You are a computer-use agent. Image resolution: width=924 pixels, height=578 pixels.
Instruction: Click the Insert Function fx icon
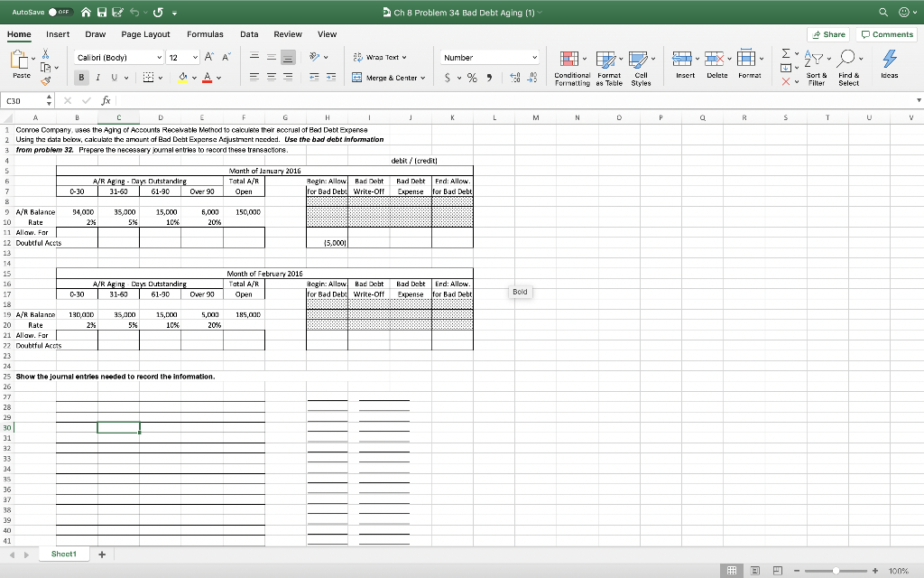pyautogui.click(x=106, y=101)
